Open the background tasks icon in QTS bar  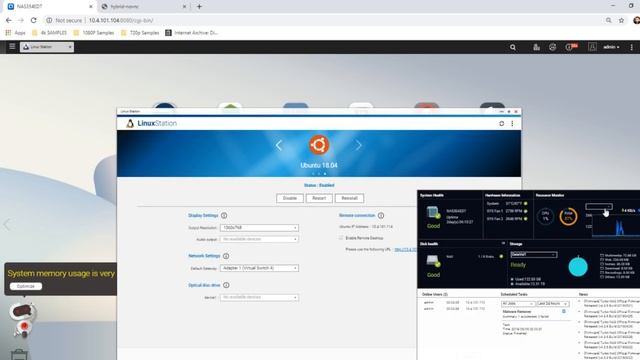click(x=536, y=47)
